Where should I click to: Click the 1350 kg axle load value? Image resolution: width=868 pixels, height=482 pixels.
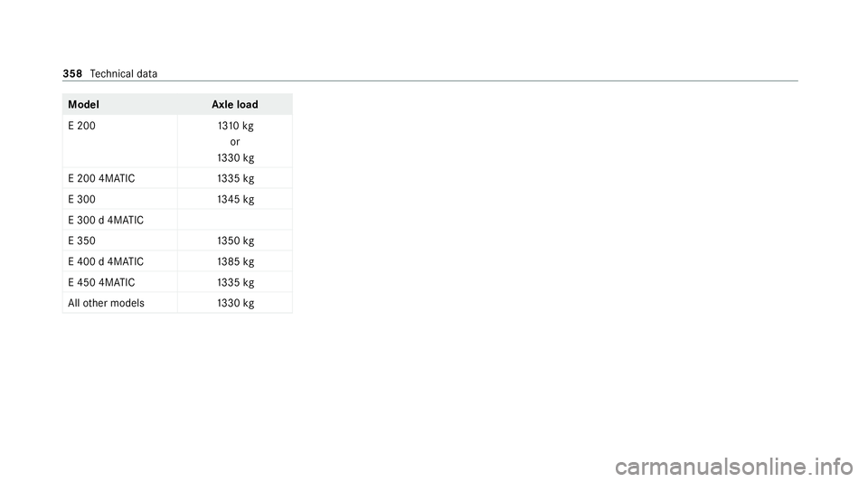coord(235,241)
